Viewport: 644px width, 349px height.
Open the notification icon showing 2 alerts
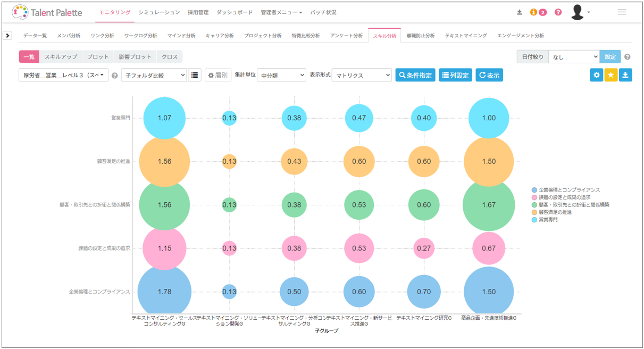542,11
